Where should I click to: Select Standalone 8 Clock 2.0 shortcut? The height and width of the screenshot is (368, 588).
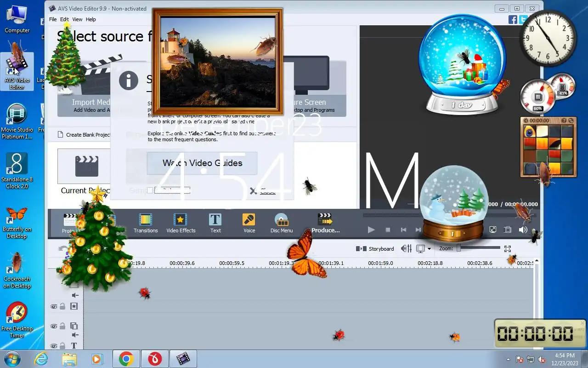pyautogui.click(x=17, y=171)
